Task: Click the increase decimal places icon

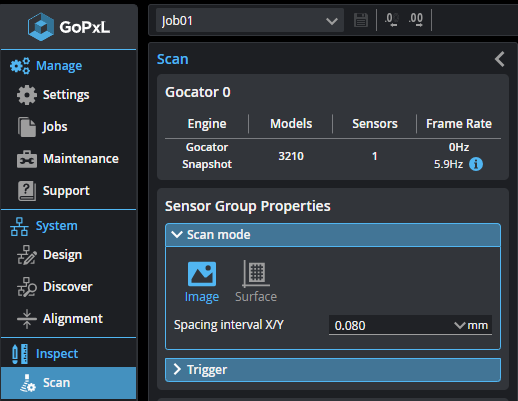Action: pos(416,20)
